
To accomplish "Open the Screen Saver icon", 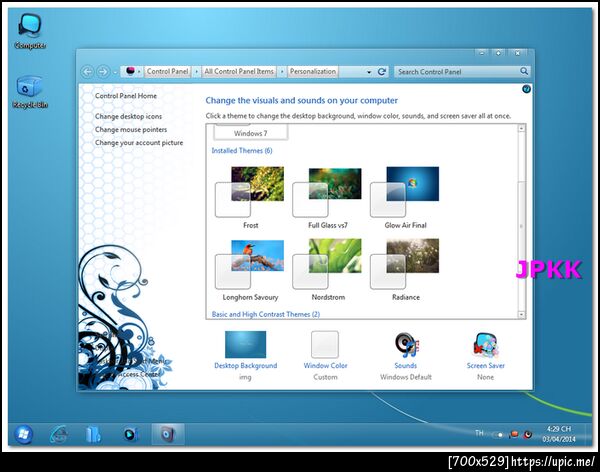I will (485, 344).
